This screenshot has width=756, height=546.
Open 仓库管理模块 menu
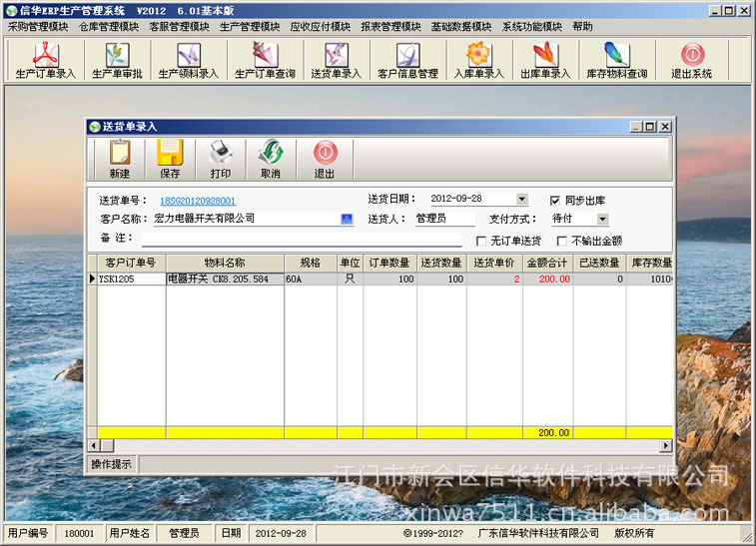pyautogui.click(x=109, y=27)
